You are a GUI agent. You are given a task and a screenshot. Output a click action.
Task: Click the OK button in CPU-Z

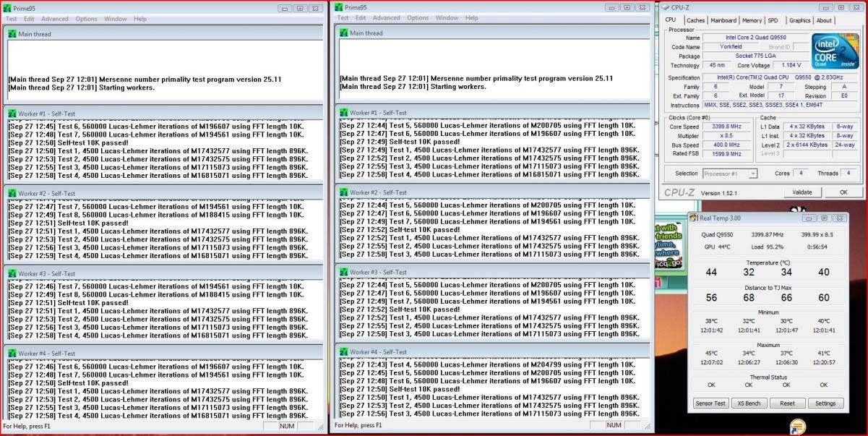(843, 192)
